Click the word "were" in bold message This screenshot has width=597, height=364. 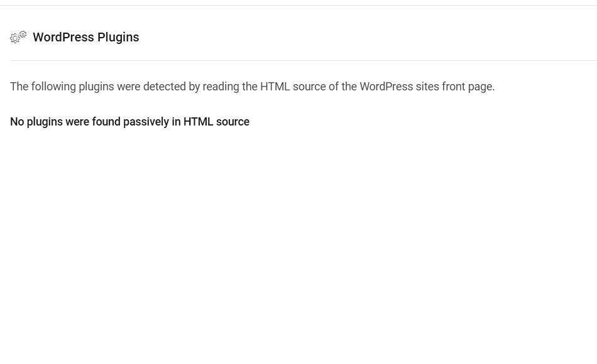click(x=77, y=122)
